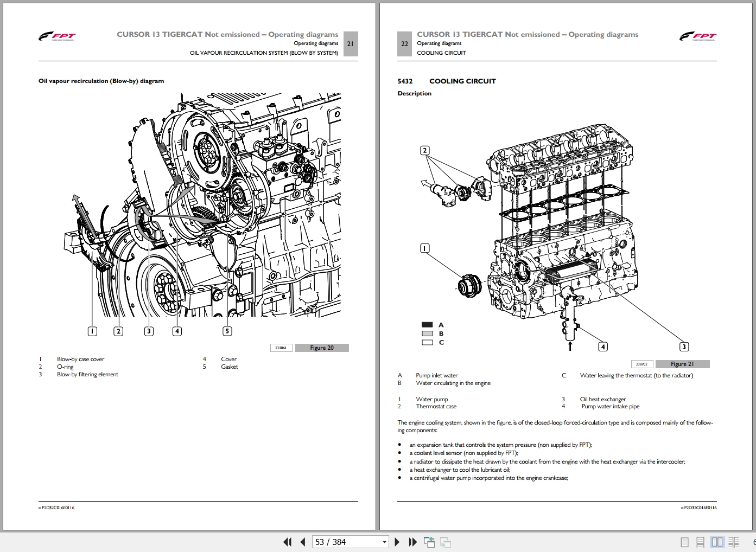Viewport: 756px width, 552px height.
Task: Go to the previous page
Action: click(x=302, y=542)
